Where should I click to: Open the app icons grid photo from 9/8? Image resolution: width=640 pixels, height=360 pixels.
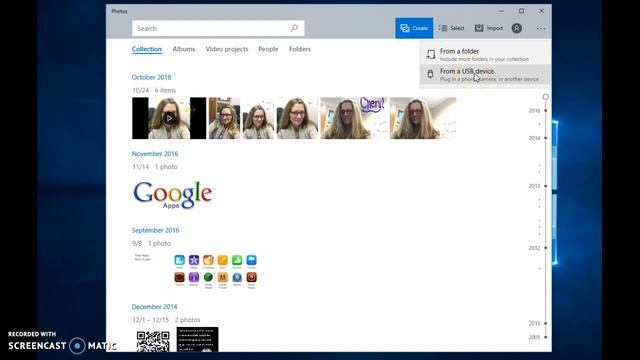click(201, 271)
